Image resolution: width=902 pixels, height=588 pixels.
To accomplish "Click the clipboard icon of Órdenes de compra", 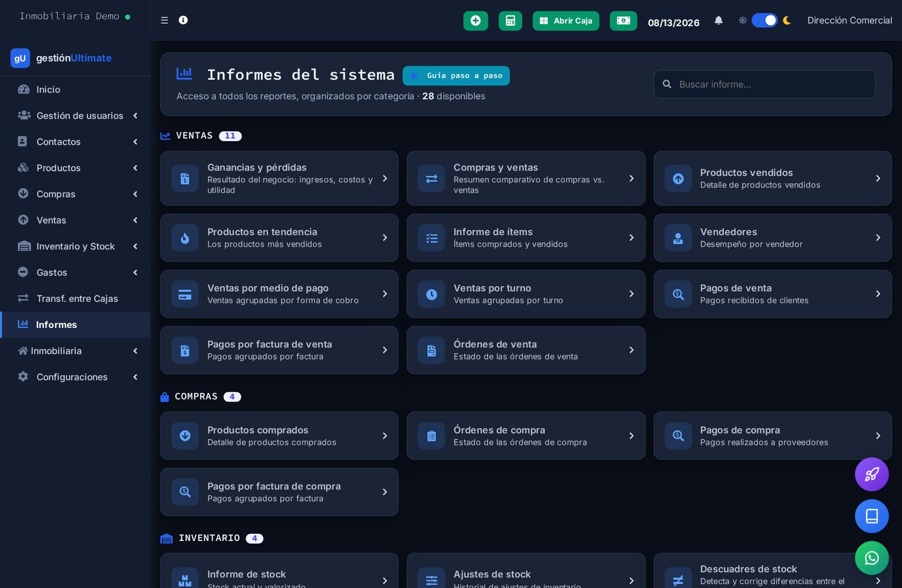I will click(432, 436).
